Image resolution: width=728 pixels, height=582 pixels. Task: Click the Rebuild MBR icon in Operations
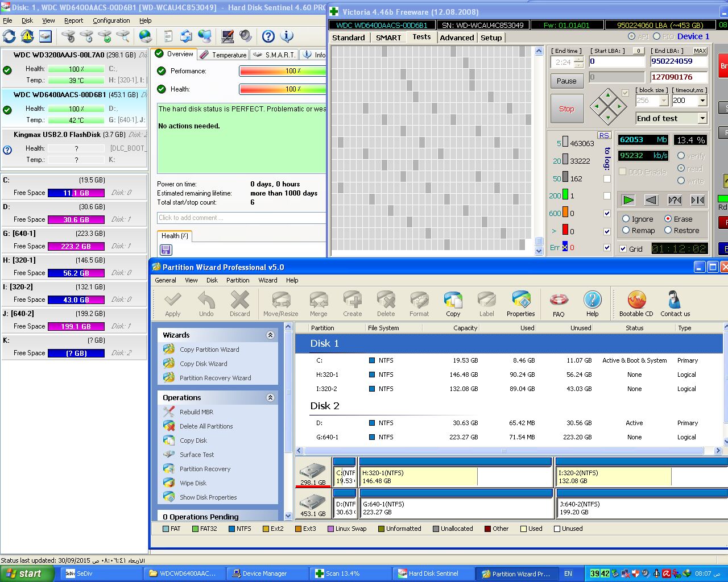pos(169,411)
